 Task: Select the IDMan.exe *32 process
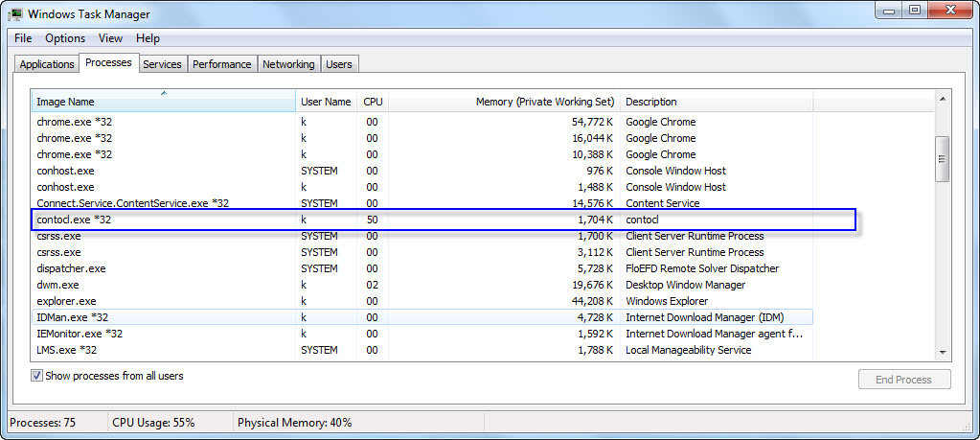pos(422,317)
